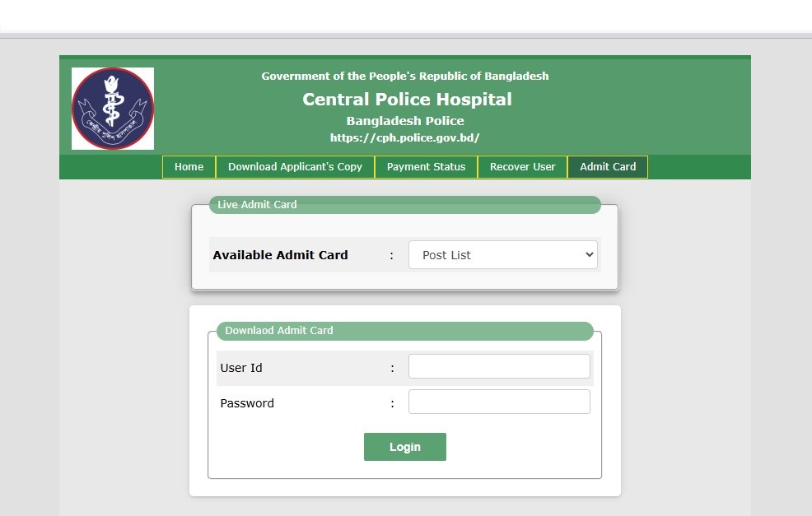Open the Home menu item
812x516 pixels.
[x=189, y=167]
